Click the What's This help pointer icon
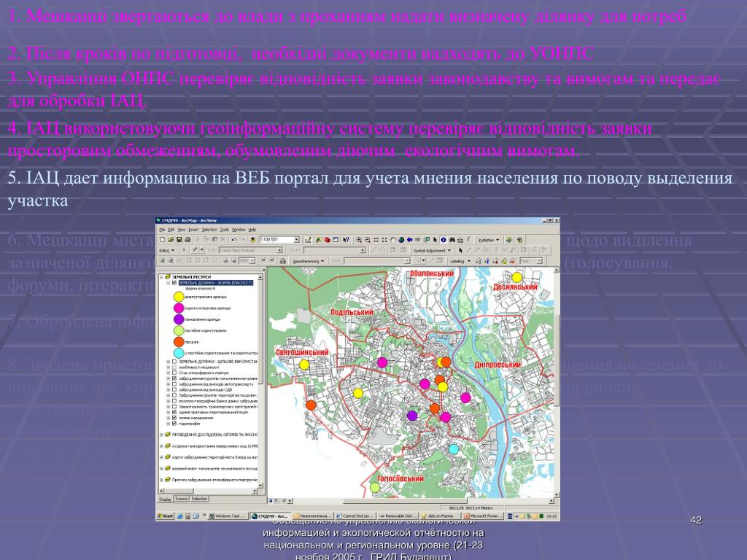This screenshot has width=747, height=560. [346, 239]
